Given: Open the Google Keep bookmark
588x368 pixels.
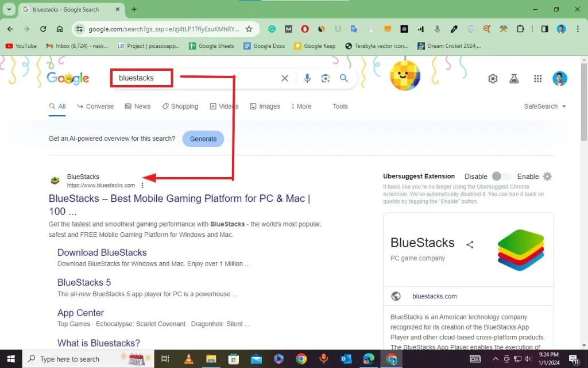Looking at the screenshot, I should point(315,46).
